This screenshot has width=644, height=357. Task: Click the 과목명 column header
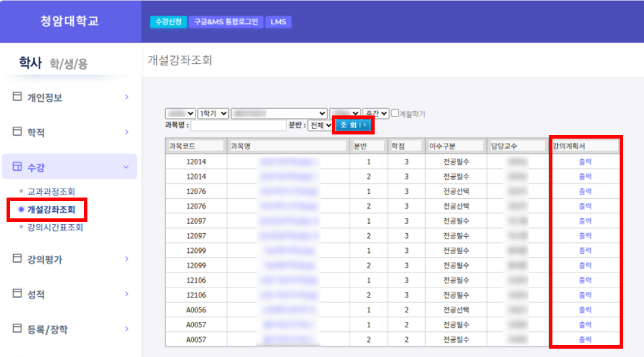tap(288, 146)
